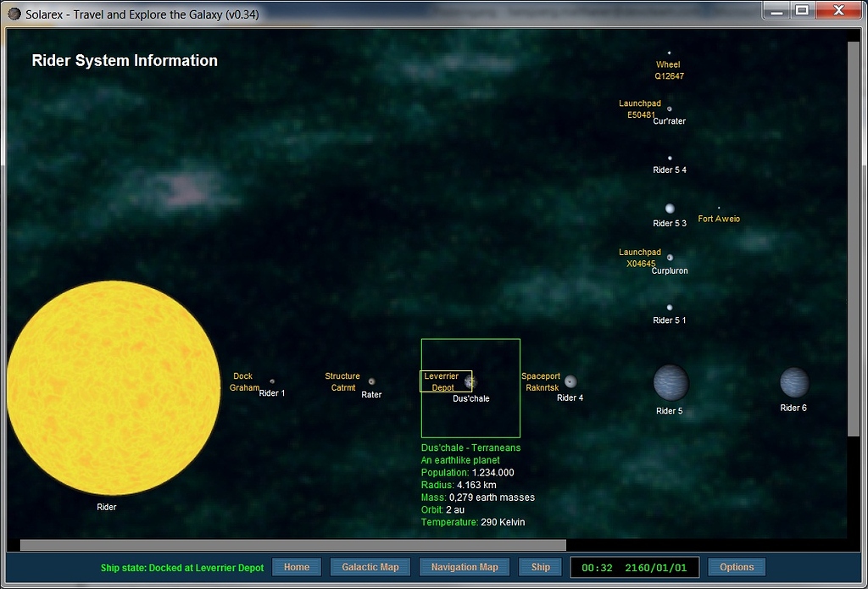The width and height of the screenshot is (868, 589).
Task: Click Launchpad E50481
Action: click(x=640, y=108)
